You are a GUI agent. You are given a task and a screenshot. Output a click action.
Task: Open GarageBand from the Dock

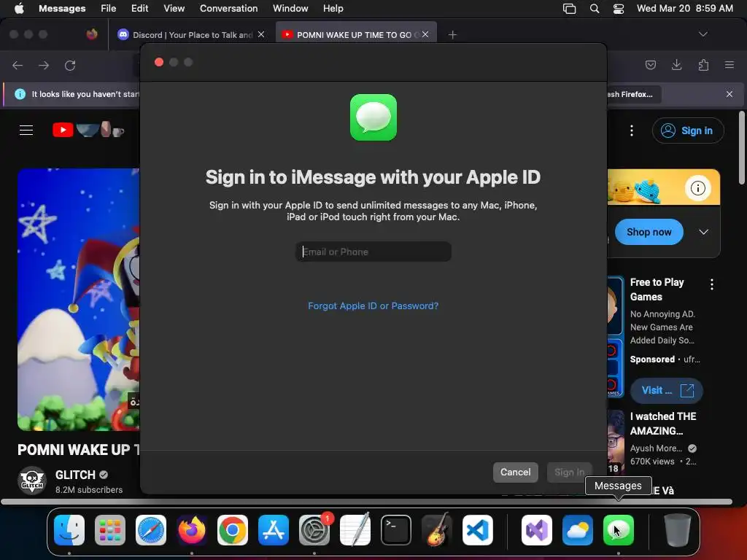pos(437,530)
